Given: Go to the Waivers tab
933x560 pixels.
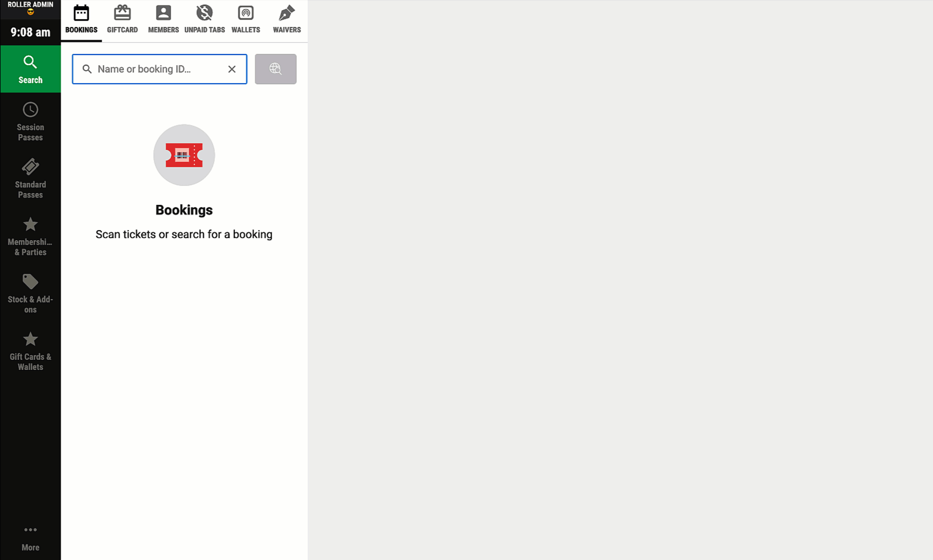Looking at the screenshot, I should click(x=287, y=20).
